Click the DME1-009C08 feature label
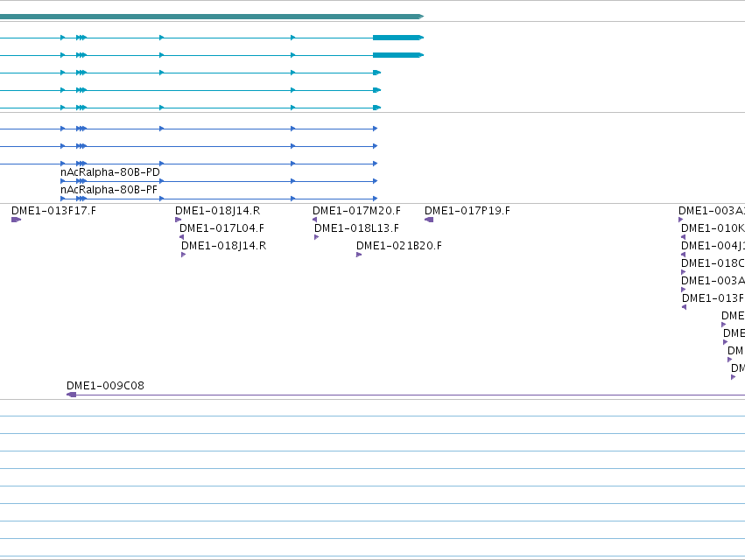This screenshot has height=560, width=745. click(x=105, y=386)
